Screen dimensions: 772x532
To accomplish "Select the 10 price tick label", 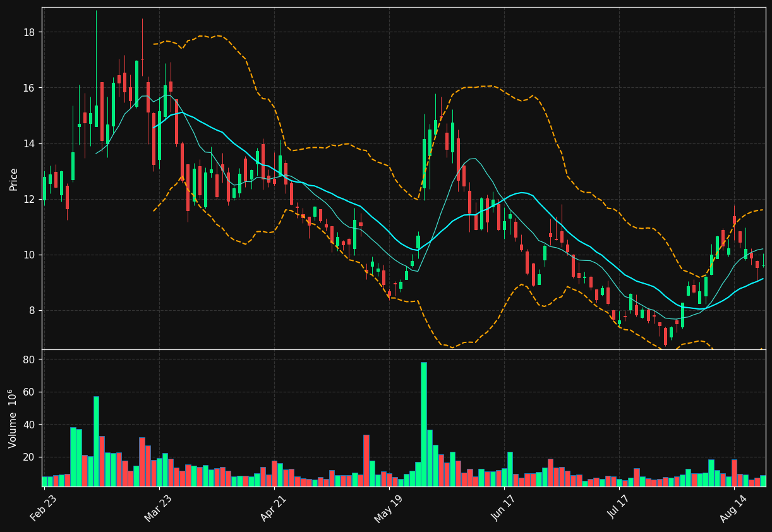I will coord(30,255).
